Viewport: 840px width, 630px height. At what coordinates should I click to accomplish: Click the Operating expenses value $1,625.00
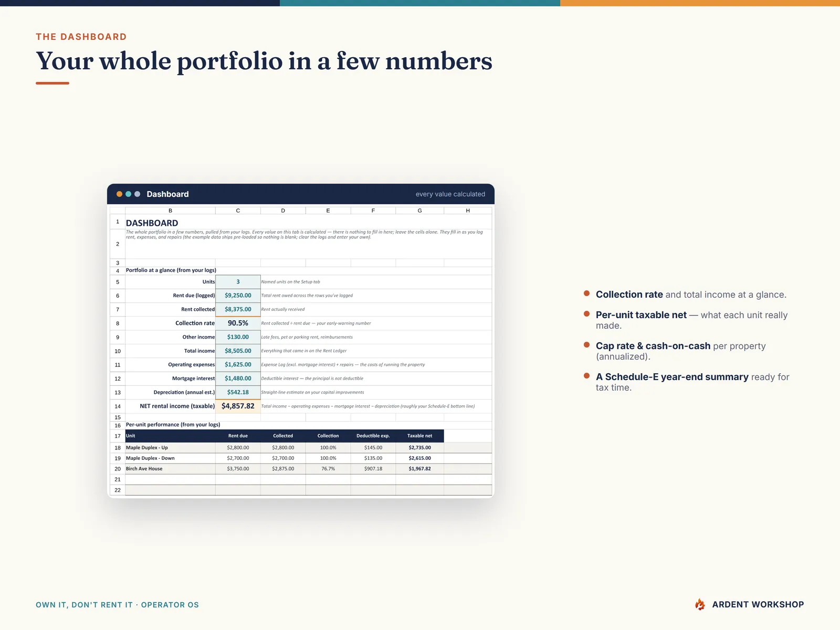[238, 364]
